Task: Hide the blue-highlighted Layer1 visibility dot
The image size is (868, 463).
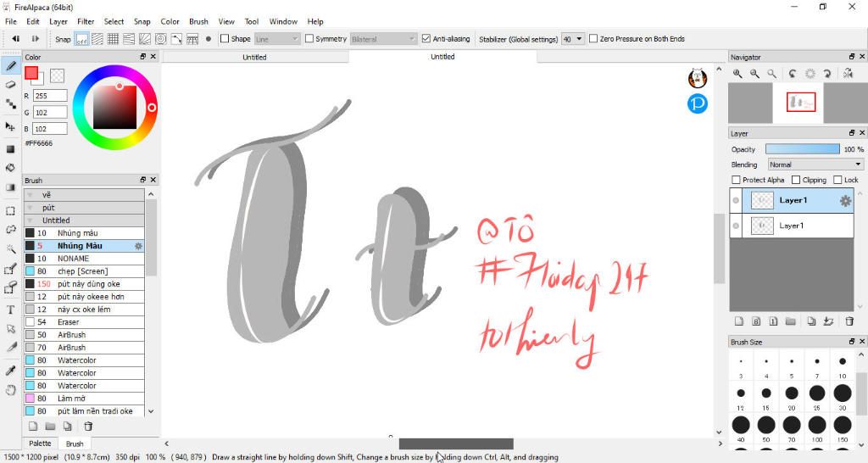Action: 736,200
